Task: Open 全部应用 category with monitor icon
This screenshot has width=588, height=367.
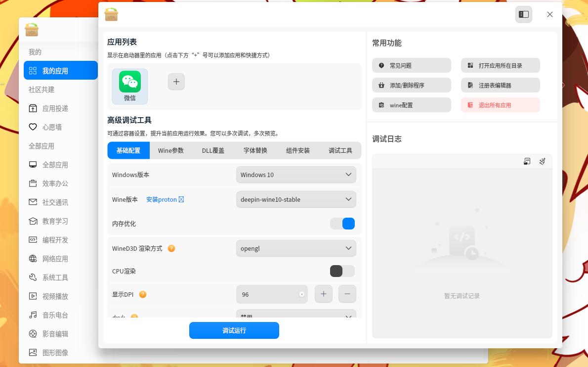Action: [61, 165]
